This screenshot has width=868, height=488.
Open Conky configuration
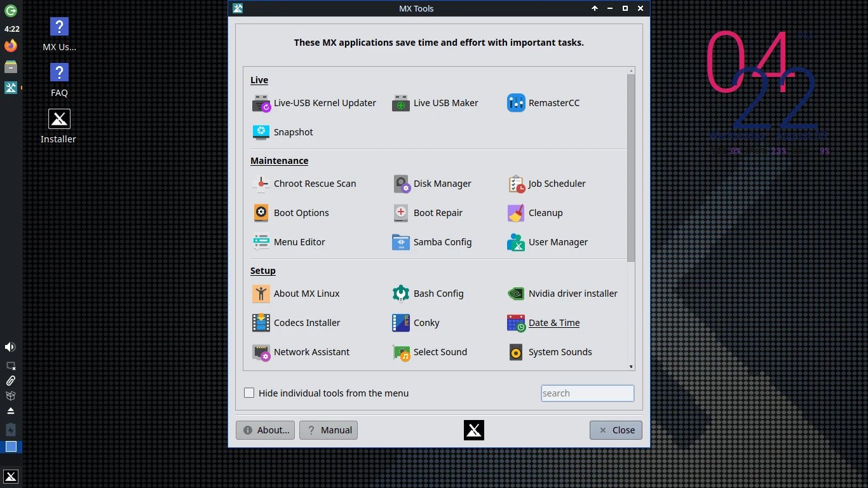pos(426,323)
